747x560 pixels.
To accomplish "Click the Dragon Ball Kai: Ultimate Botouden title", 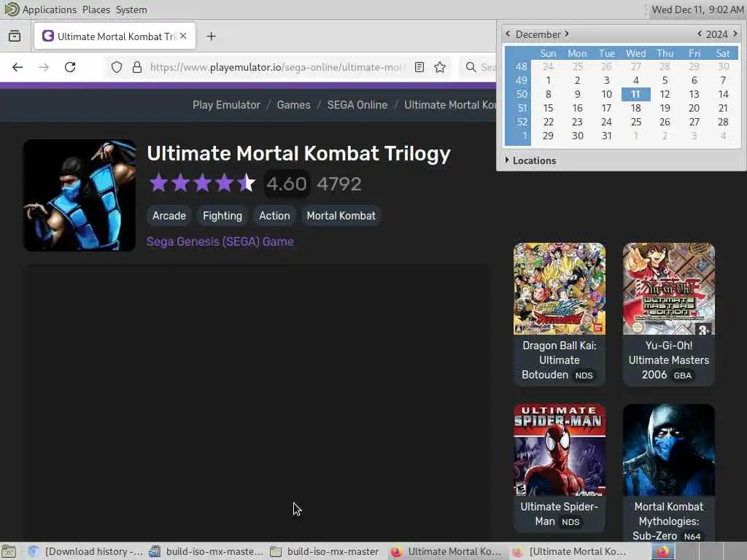I will pos(560,360).
